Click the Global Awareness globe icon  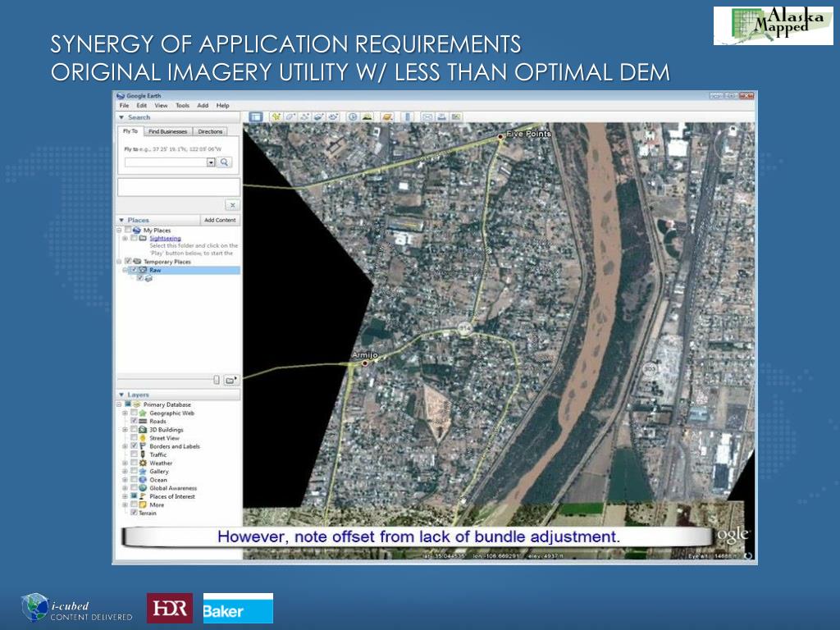point(143,488)
